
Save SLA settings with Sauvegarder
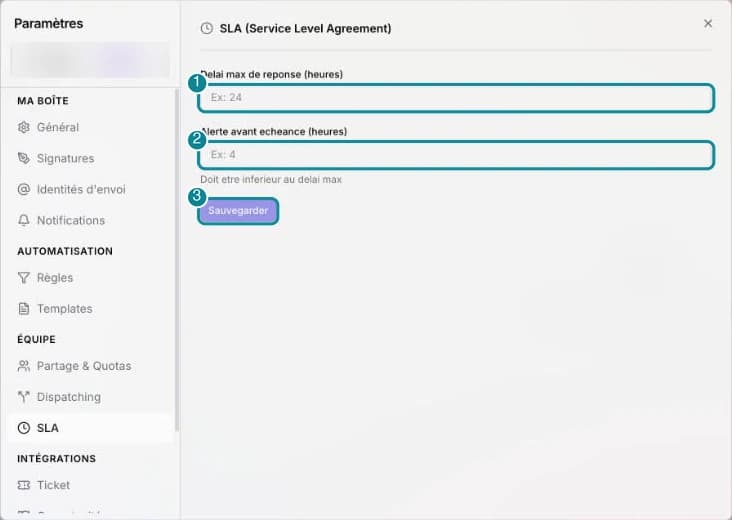(238, 211)
